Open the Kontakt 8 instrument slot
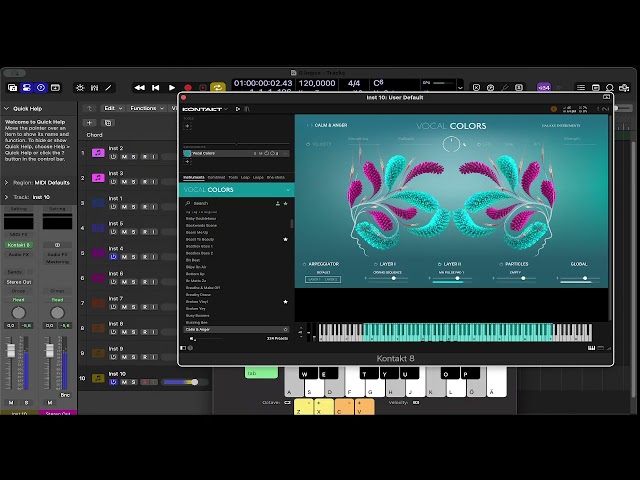This screenshot has height=480, width=640. tap(19, 245)
